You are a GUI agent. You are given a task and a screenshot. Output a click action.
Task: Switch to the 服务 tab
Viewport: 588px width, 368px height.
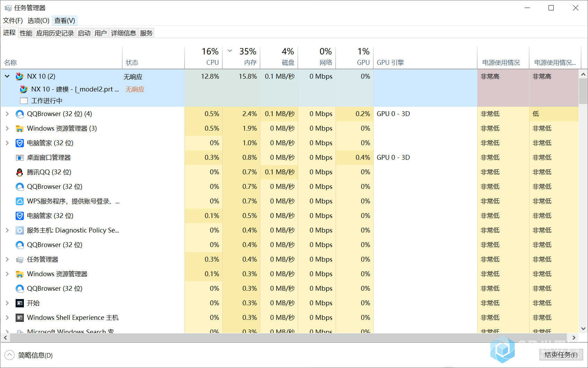pyautogui.click(x=146, y=33)
